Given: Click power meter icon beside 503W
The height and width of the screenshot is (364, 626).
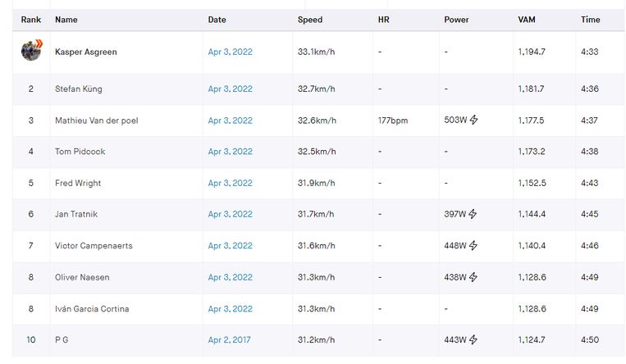Looking at the screenshot, I should pos(473,120).
